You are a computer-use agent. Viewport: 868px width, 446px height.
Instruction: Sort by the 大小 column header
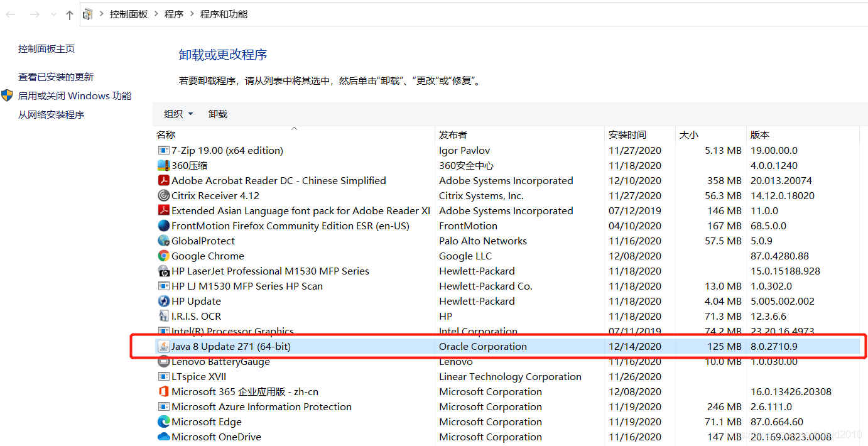tap(710, 134)
